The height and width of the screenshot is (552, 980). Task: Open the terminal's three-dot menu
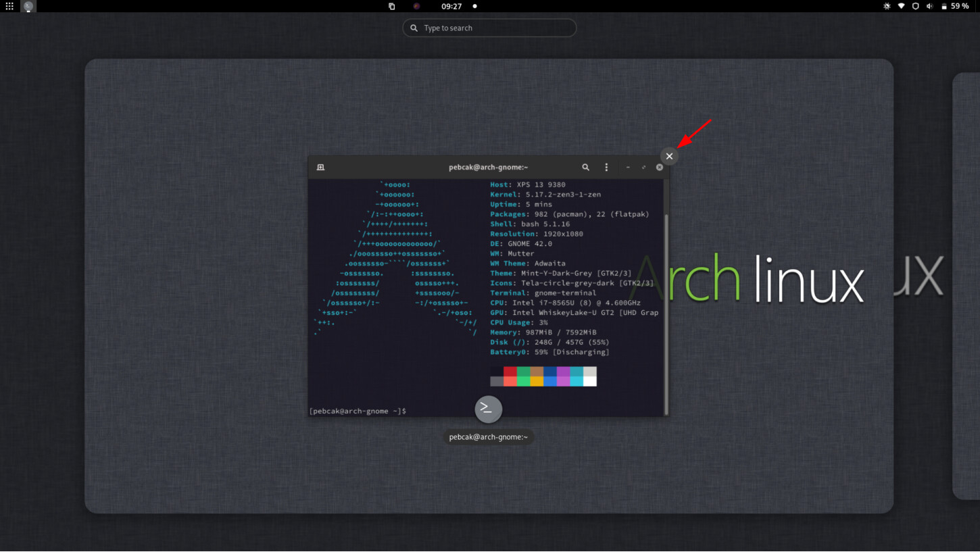[x=606, y=167]
